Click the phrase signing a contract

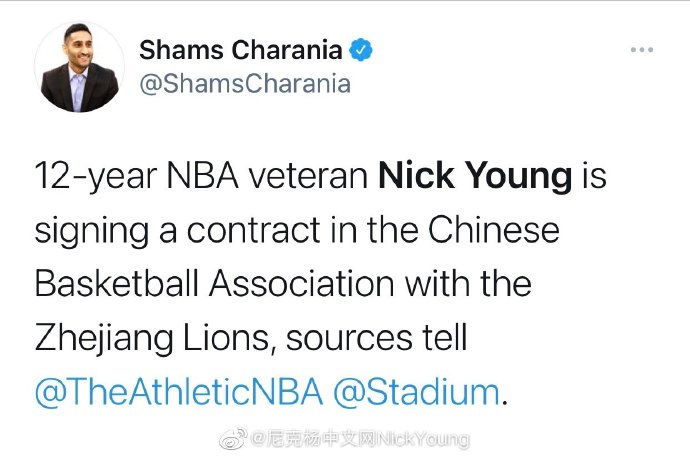(x=177, y=231)
